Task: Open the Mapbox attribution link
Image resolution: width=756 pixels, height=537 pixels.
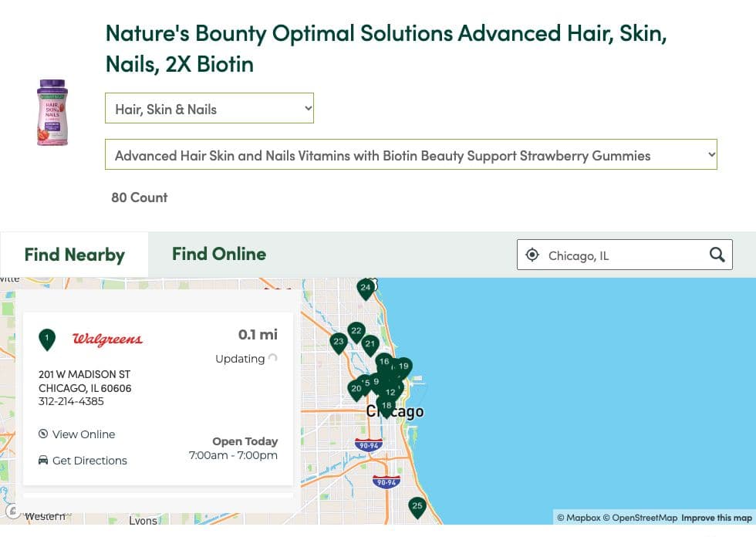Action: tap(579, 518)
